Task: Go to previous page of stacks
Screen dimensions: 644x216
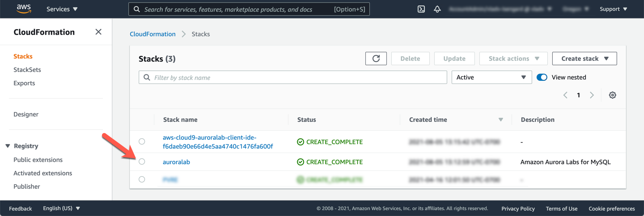Action: coord(565,95)
